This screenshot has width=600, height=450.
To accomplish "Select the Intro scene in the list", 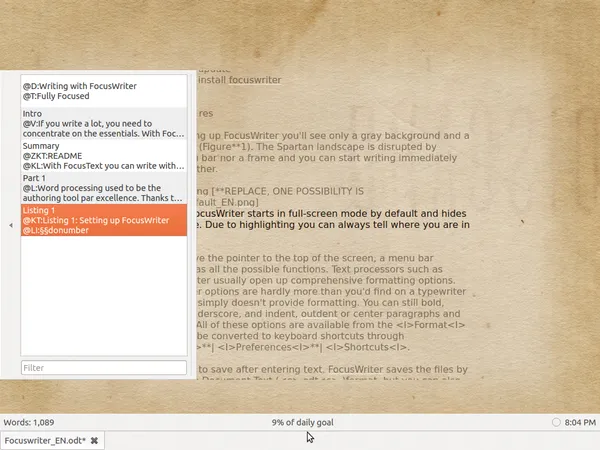I will coord(104,124).
